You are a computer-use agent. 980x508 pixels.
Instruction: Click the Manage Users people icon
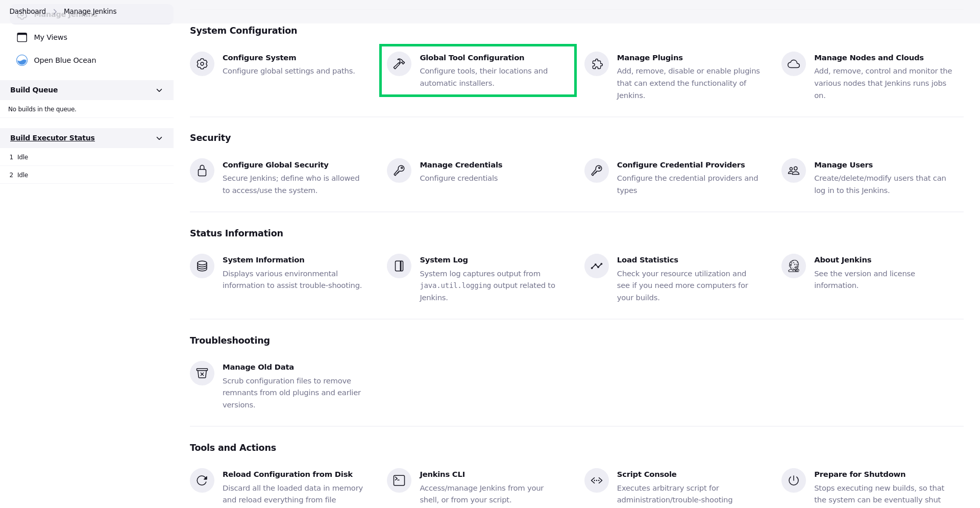794,171
